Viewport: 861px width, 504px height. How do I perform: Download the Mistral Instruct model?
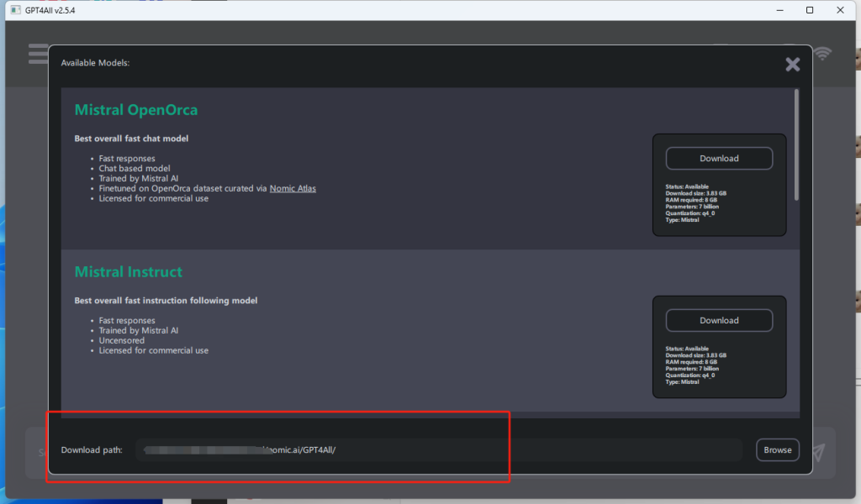719,321
